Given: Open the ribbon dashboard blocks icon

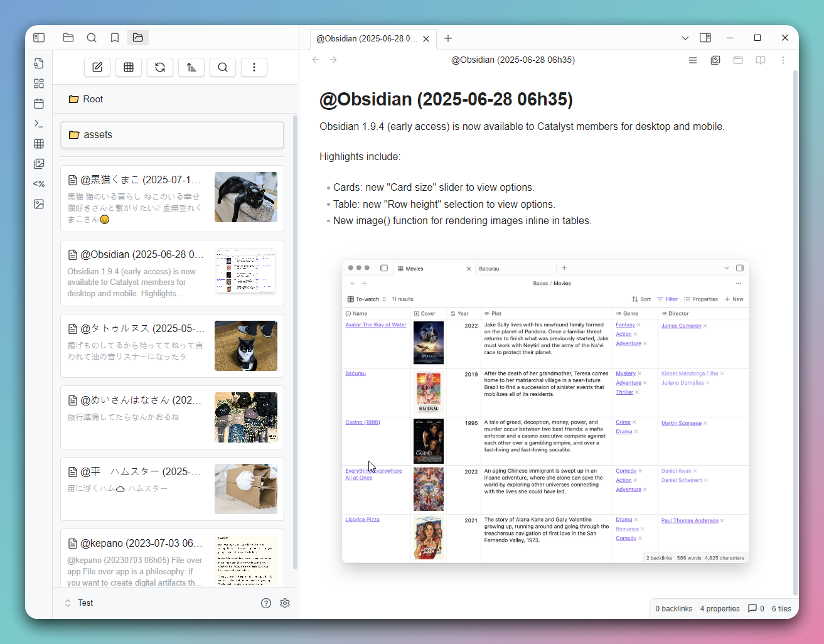Looking at the screenshot, I should (x=39, y=83).
